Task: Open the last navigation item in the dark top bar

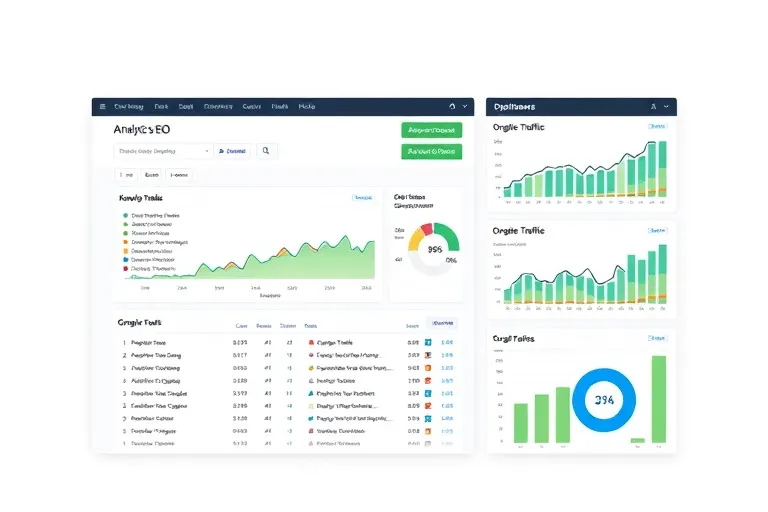Action: pos(307,106)
